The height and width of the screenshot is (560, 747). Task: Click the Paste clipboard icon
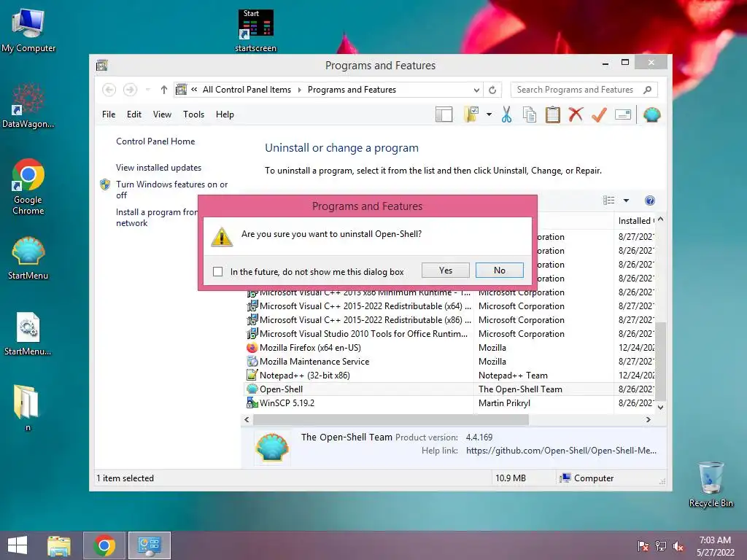coord(553,114)
